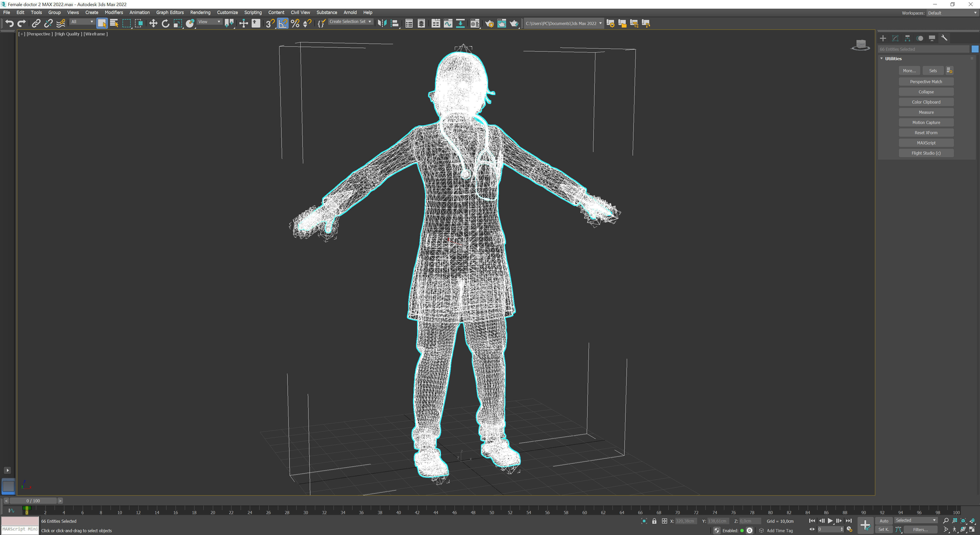Screen dimensions: 980x535
Task: Click the Orbit viewport navigation icon
Action: pyautogui.click(x=963, y=530)
